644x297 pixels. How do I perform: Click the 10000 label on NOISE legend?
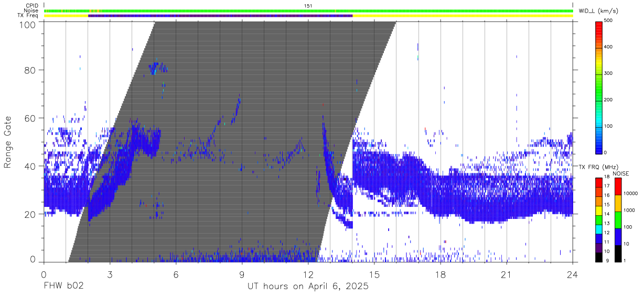click(630, 193)
